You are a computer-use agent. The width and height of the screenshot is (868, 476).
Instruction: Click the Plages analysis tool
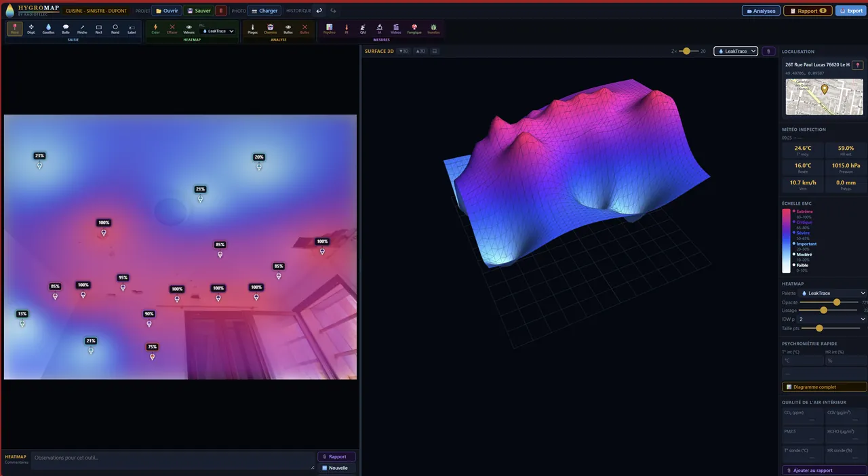[x=253, y=28]
